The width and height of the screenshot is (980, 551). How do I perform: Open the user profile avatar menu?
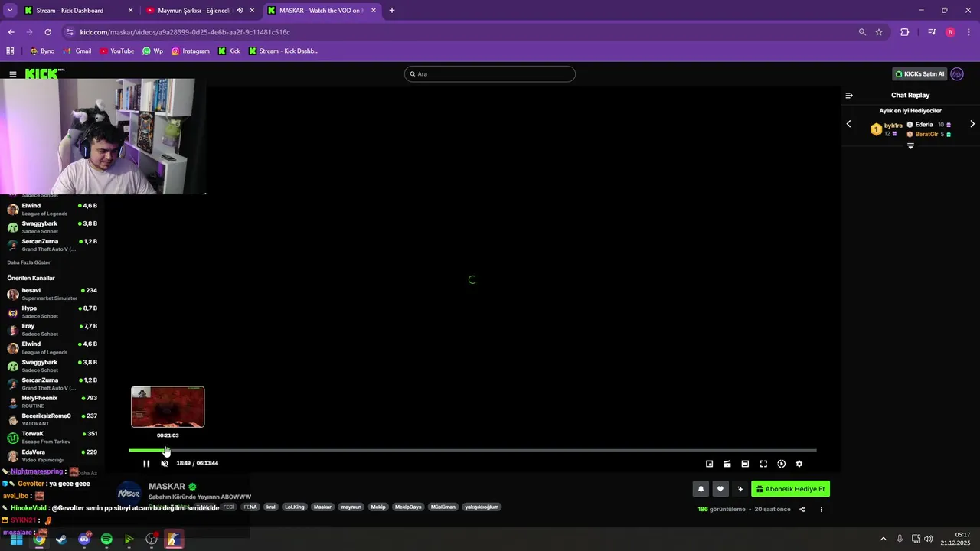(x=957, y=74)
